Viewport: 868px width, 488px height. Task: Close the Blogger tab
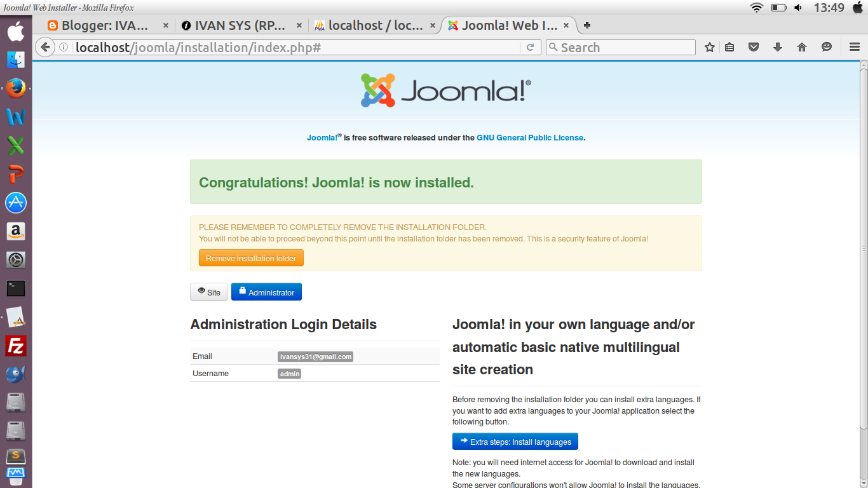166,25
